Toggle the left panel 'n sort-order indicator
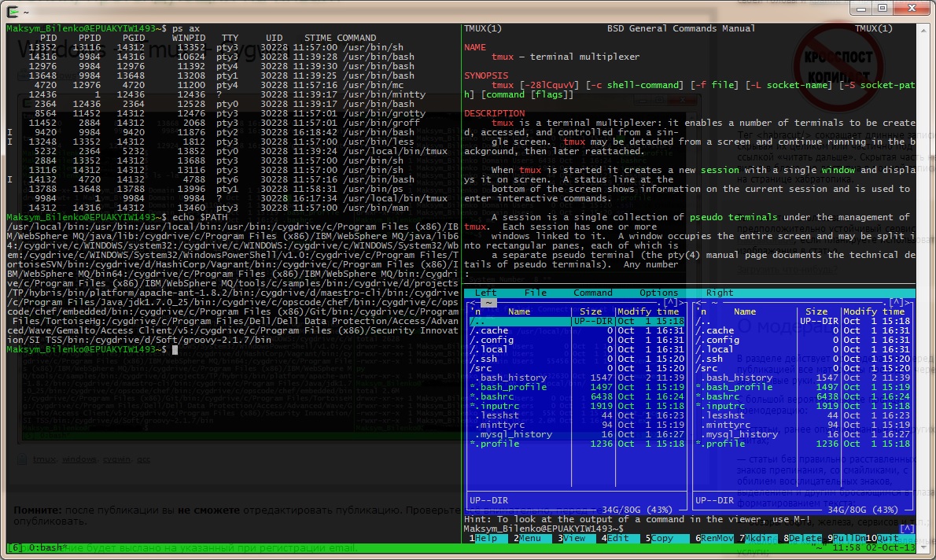Screen dimensions: 936x560 pyautogui.click(x=475, y=311)
